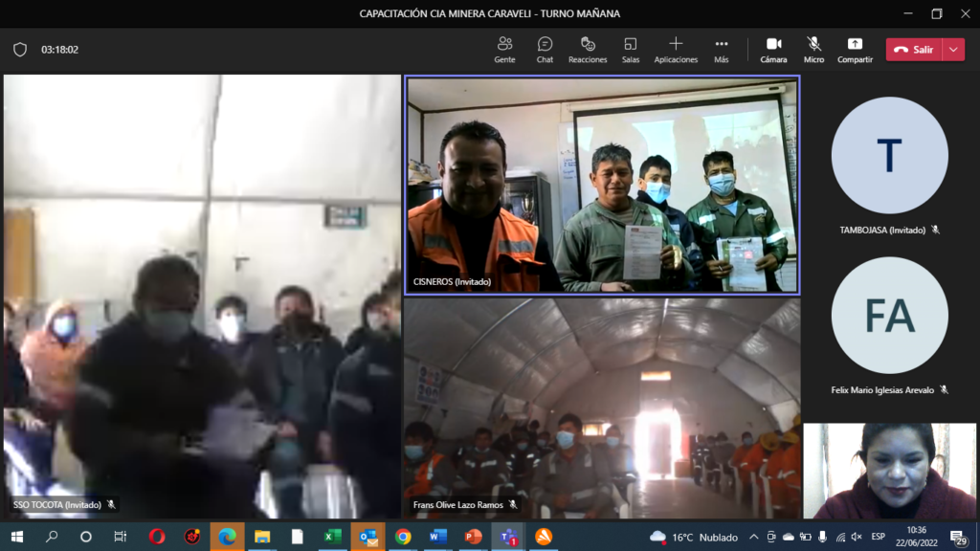The width and height of the screenshot is (980, 551).
Task: Unmute the Micro
Action: click(813, 49)
